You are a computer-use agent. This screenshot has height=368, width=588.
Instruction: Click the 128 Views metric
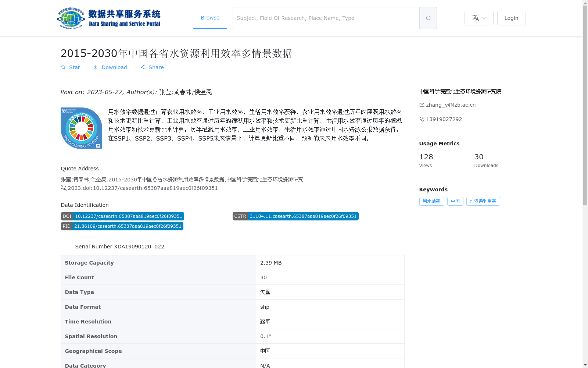point(426,160)
